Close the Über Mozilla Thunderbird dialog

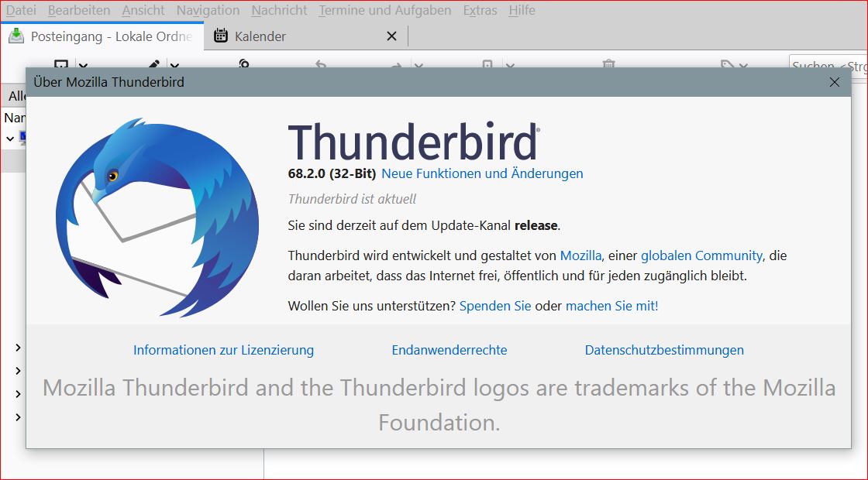tap(834, 82)
